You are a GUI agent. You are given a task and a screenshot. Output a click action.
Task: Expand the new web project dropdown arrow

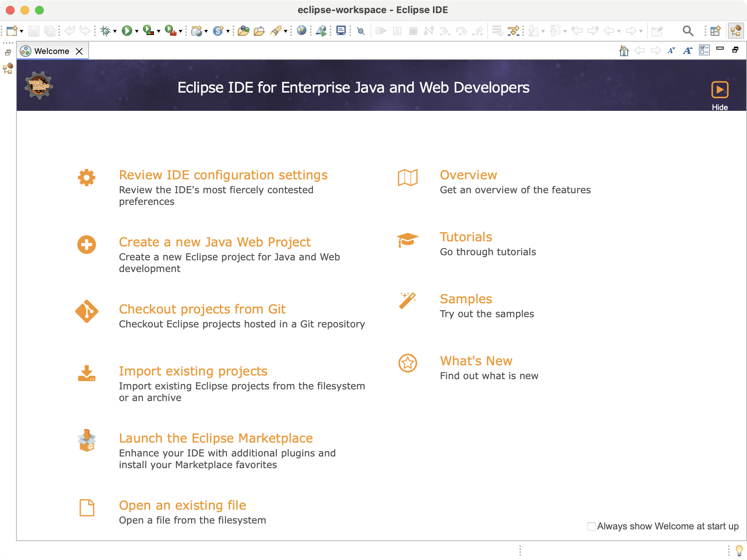[x=206, y=31]
